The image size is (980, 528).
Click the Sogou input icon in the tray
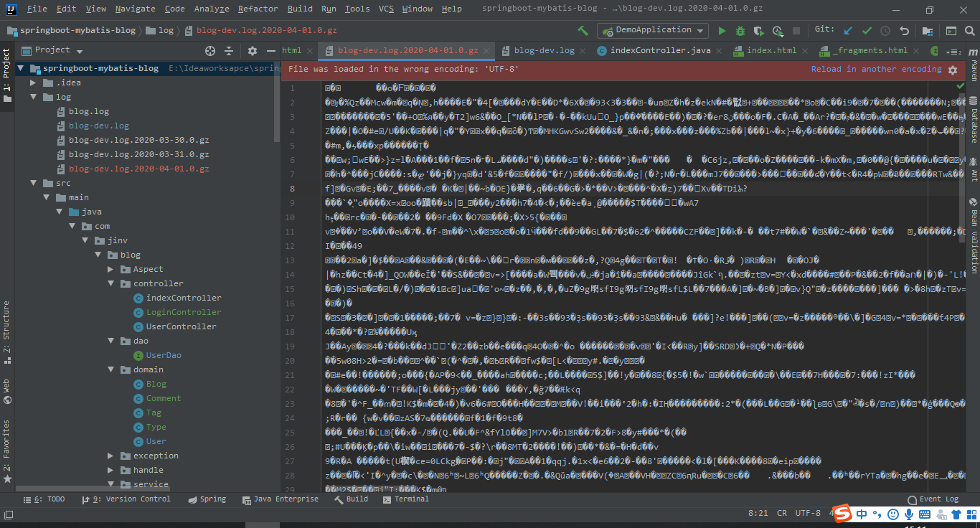point(841,513)
